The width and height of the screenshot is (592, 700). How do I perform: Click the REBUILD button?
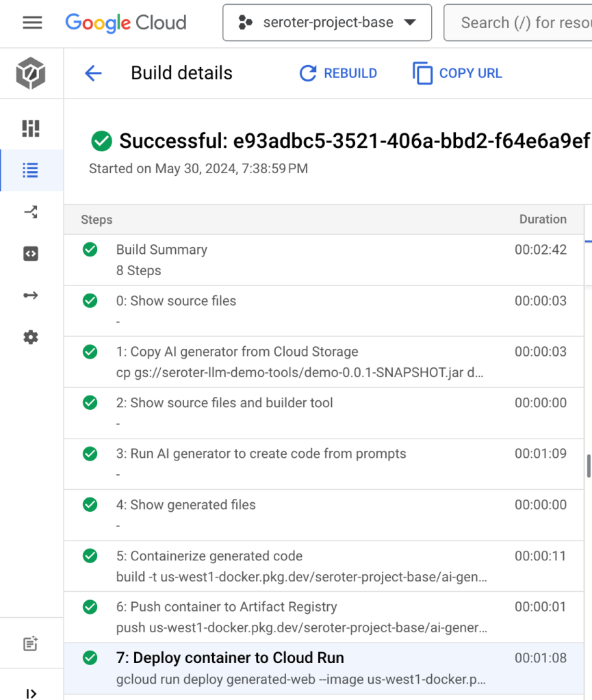(x=339, y=73)
